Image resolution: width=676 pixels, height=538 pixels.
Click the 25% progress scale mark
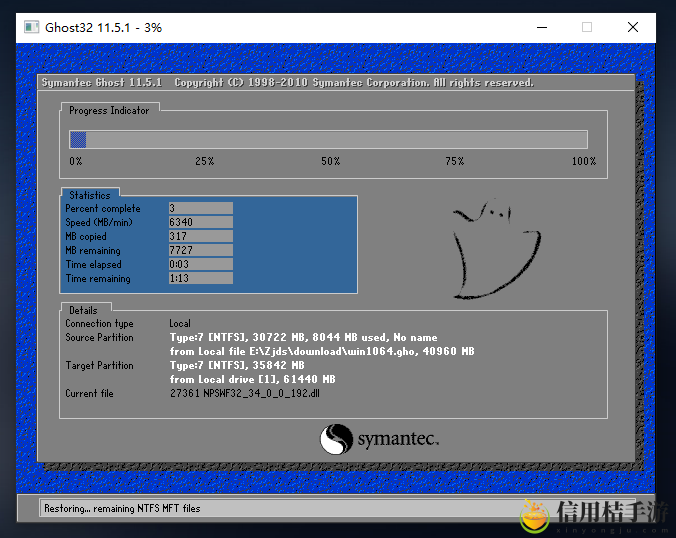(x=204, y=161)
